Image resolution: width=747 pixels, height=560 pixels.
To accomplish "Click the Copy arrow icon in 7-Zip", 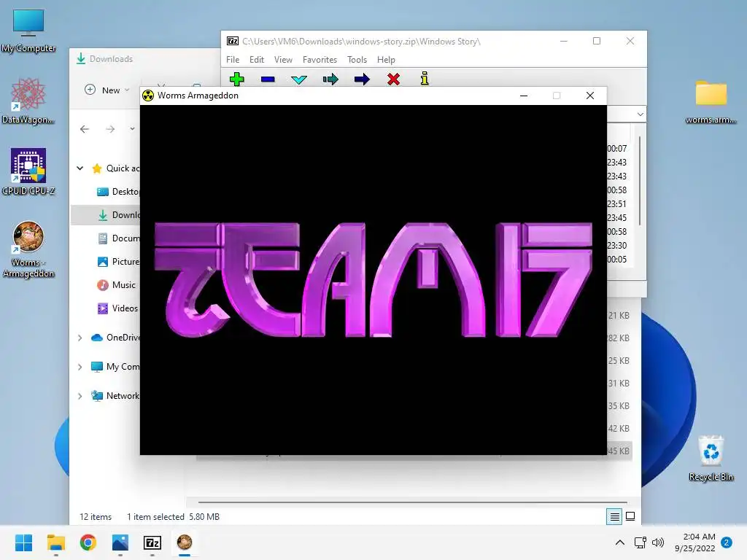I will 330,79.
